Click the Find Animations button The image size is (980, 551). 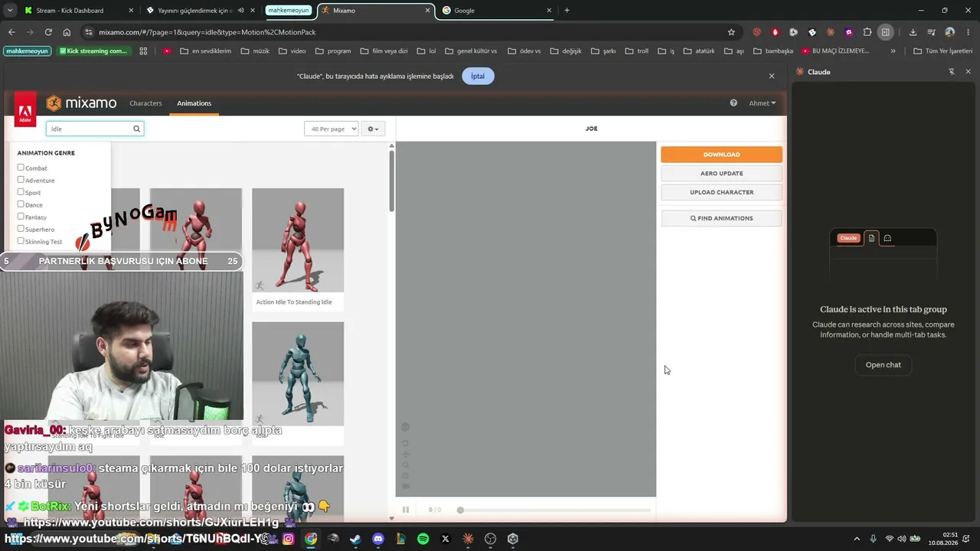[721, 218]
